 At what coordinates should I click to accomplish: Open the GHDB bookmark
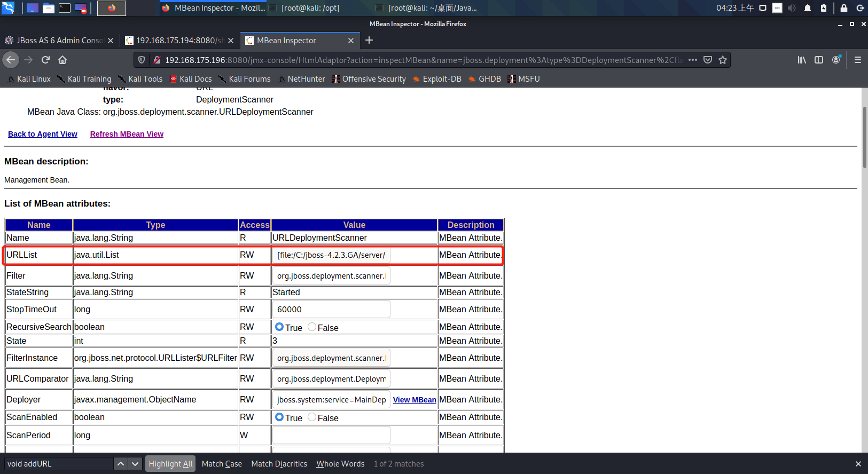click(x=484, y=79)
